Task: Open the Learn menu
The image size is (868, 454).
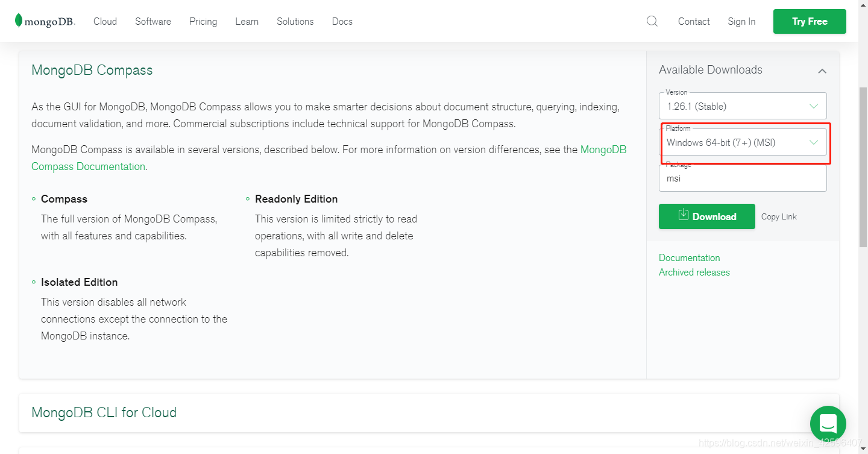Action: coord(247,21)
